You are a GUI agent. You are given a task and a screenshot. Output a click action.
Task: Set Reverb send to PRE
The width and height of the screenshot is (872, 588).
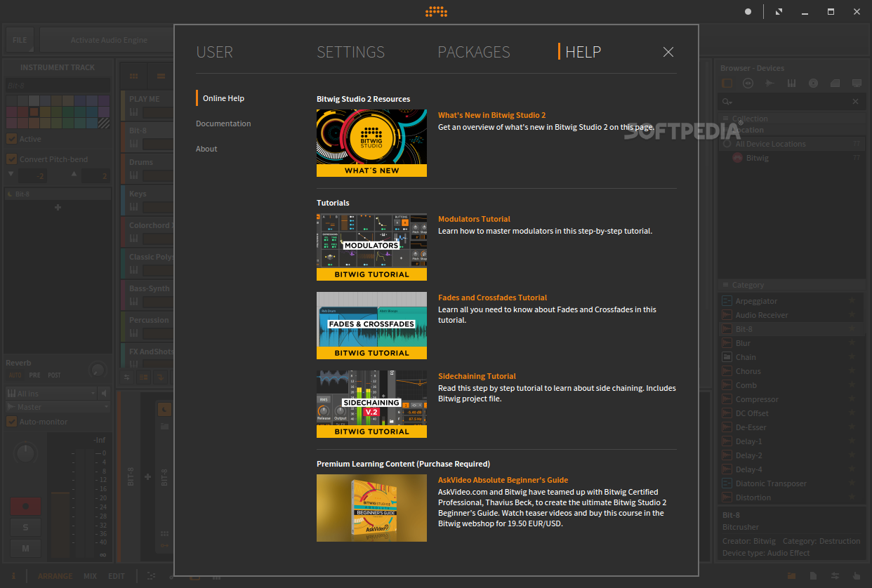[34, 375]
